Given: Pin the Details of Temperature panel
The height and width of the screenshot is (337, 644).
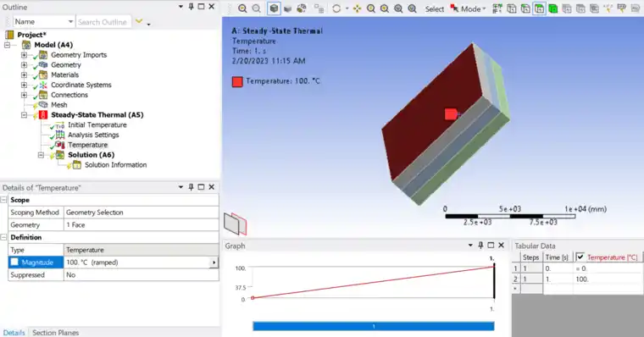Looking at the screenshot, I should pyautogui.click(x=191, y=187).
